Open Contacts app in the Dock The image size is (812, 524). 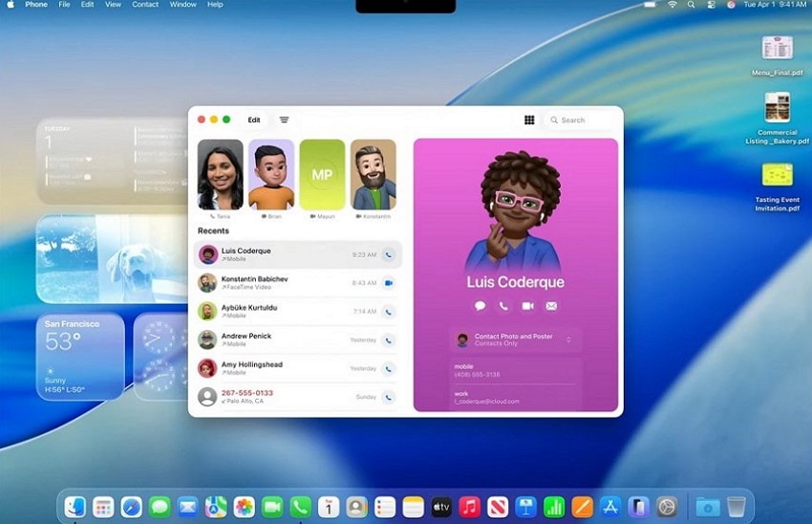357,507
